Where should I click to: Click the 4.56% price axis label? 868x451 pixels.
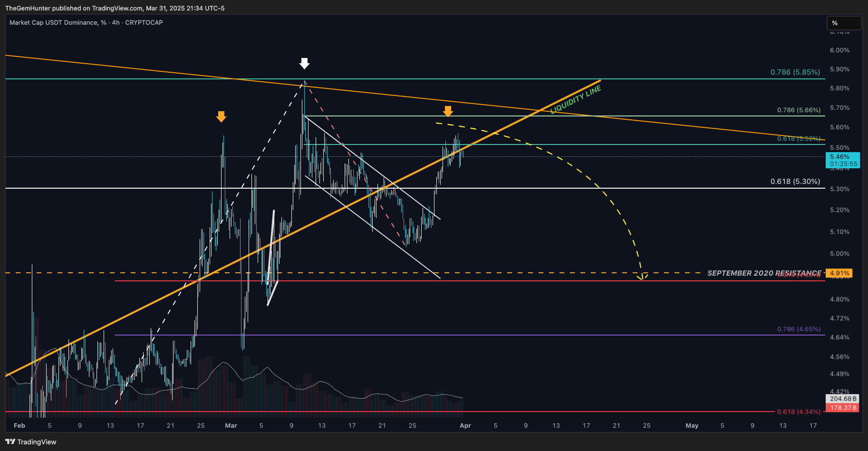(x=839, y=356)
